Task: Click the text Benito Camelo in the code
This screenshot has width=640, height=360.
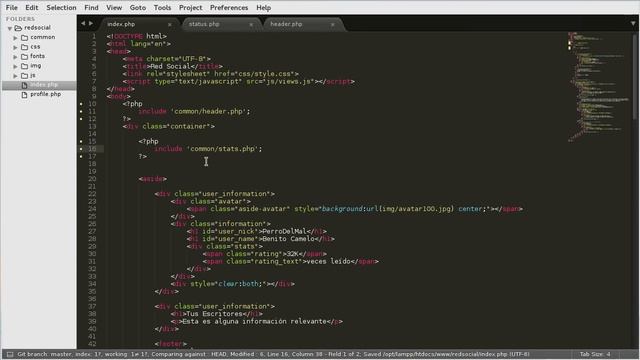Action: click(289, 239)
